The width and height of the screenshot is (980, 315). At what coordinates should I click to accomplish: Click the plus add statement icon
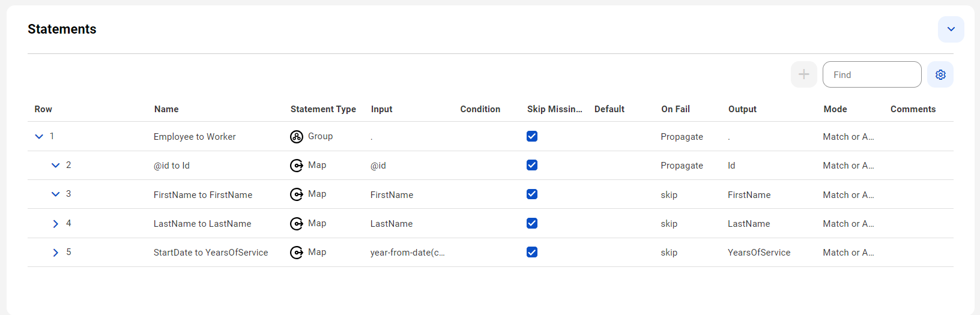(804, 74)
